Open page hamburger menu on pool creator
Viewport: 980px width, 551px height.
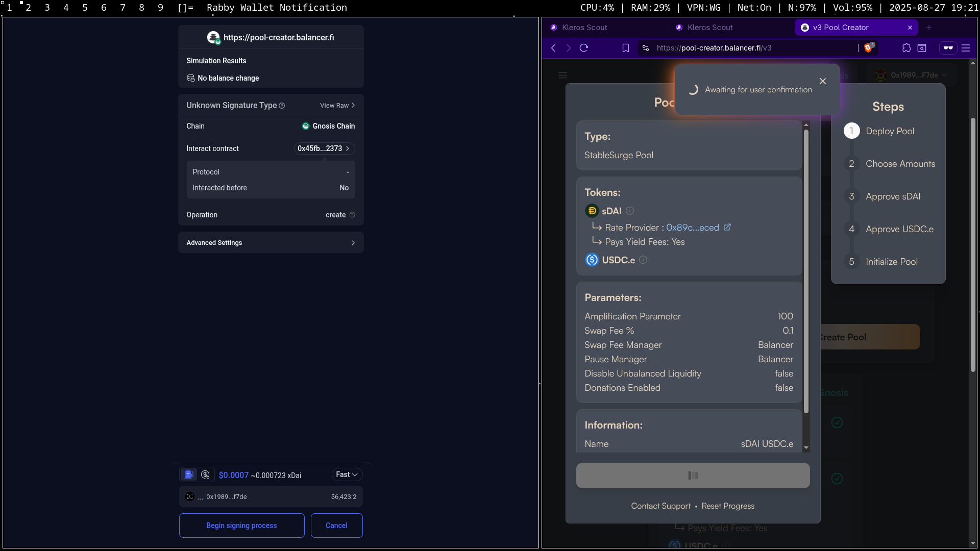(x=563, y=76)
